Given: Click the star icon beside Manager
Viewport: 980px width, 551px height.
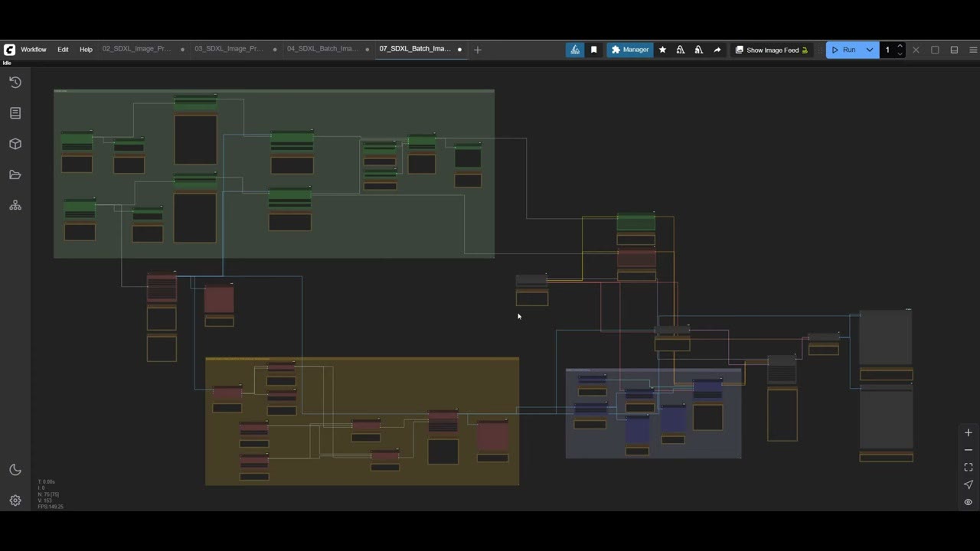Looking at the screenshot, I should coord(662,50).
